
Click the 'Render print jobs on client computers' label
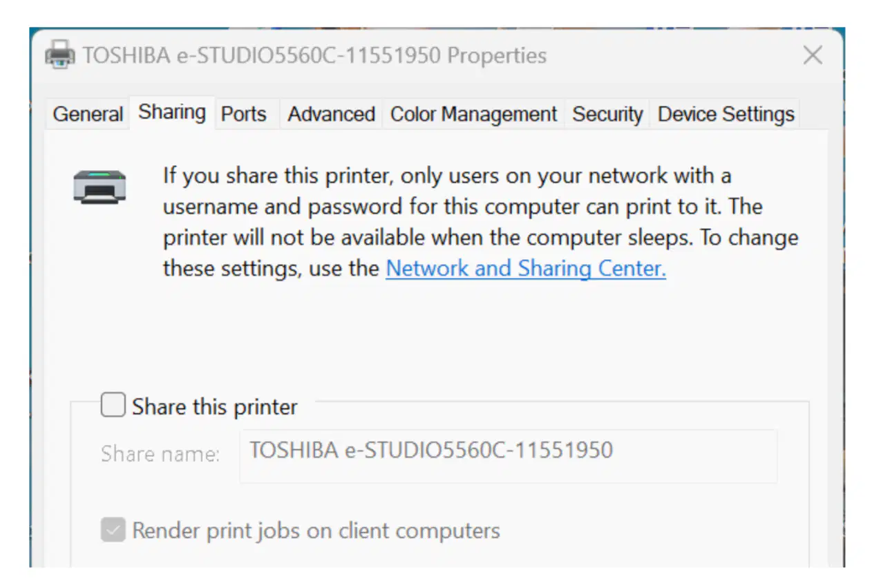tap(316, 531)
